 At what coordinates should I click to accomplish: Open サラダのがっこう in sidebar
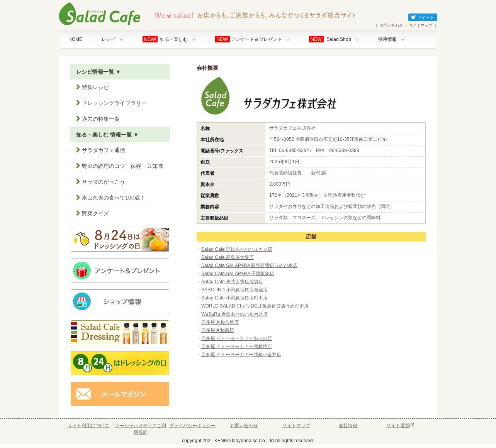[x=104, y=182]
